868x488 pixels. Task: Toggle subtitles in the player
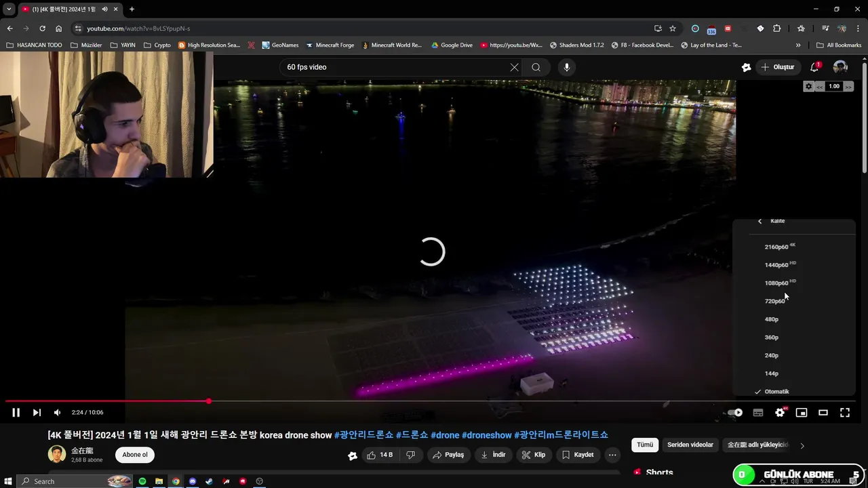pyautogui.click(x=758, y=412)
